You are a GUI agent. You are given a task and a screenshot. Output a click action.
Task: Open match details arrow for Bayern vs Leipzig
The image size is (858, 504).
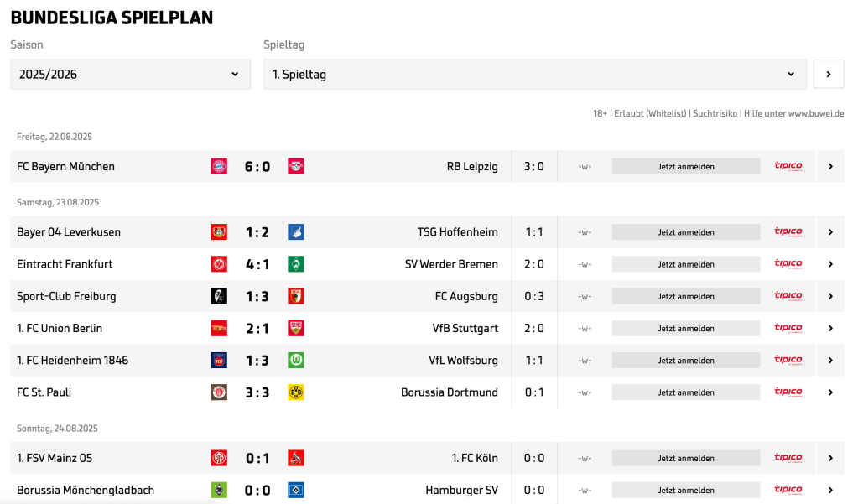(830, 166)
